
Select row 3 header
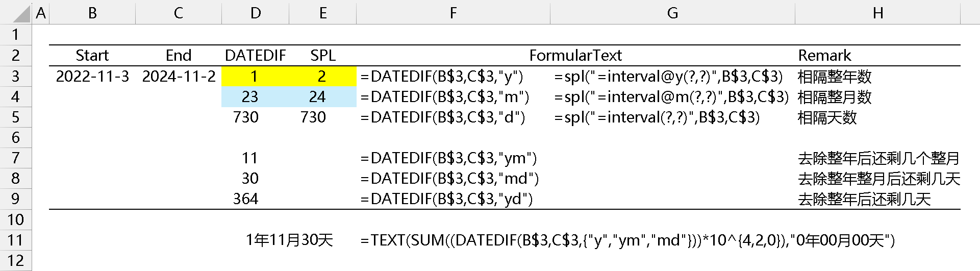15,76
